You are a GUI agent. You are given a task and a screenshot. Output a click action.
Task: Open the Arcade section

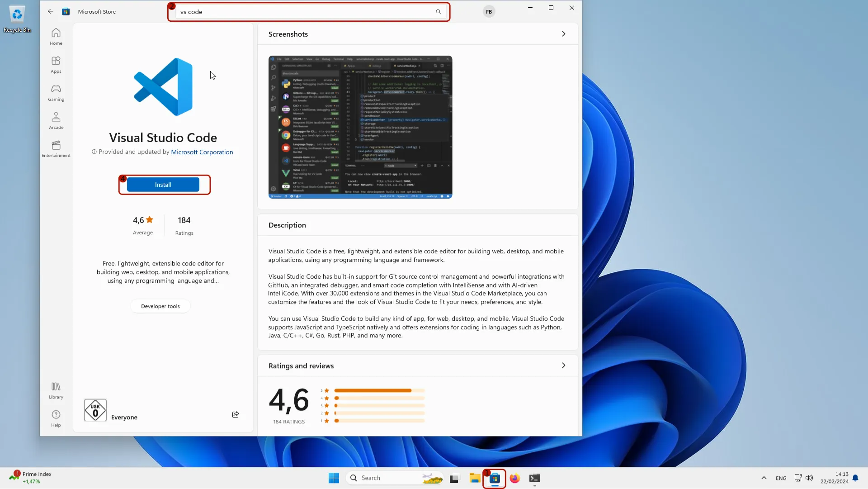point(56,120)
